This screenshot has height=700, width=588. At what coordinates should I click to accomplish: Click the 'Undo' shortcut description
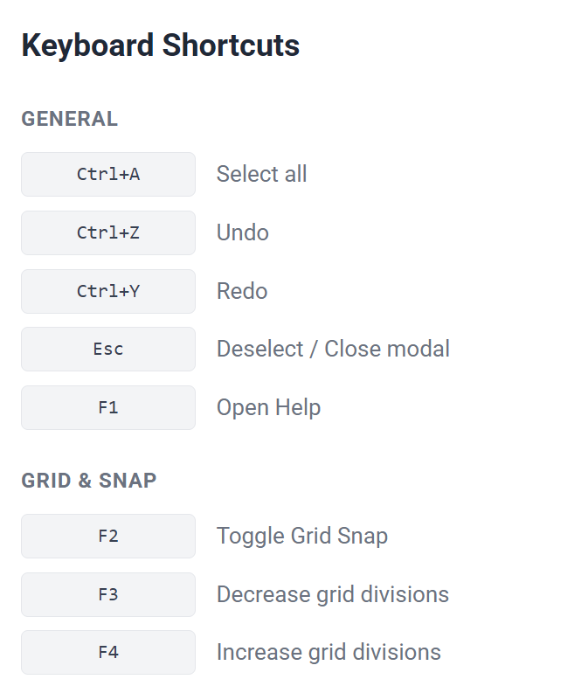coord(242,232)
